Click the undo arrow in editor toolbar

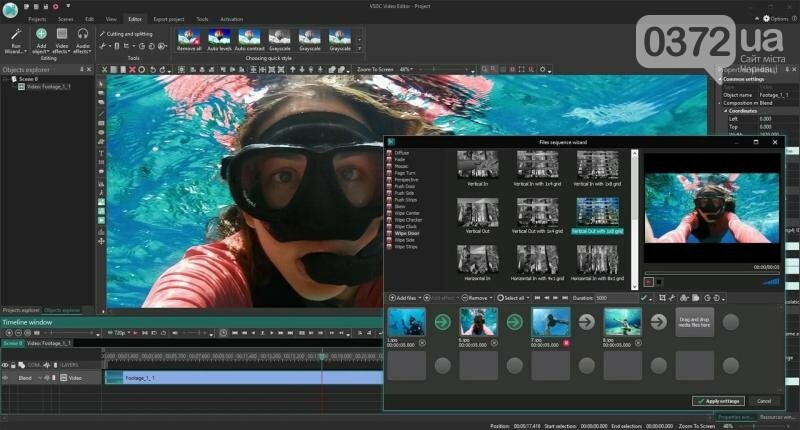click(152, 69)
